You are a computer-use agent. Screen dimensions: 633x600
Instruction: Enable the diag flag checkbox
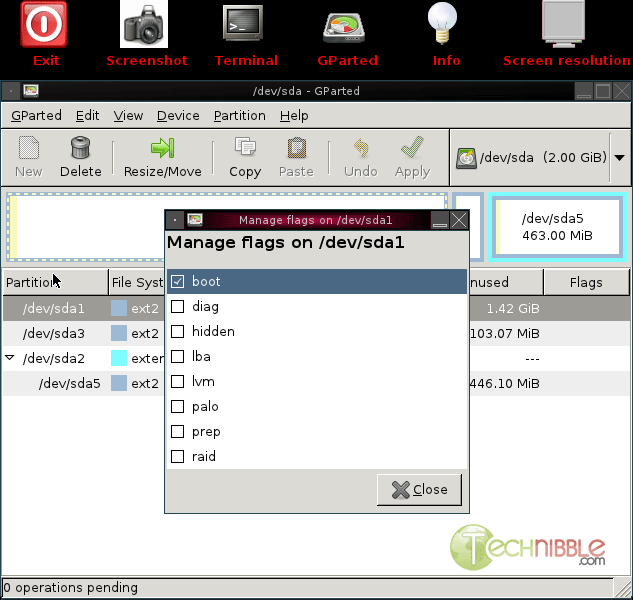tap(178, 306)
